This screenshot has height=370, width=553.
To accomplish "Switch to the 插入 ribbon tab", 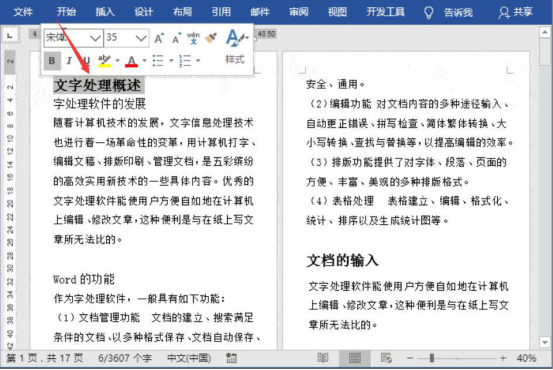I will click(x=105, y=12).
